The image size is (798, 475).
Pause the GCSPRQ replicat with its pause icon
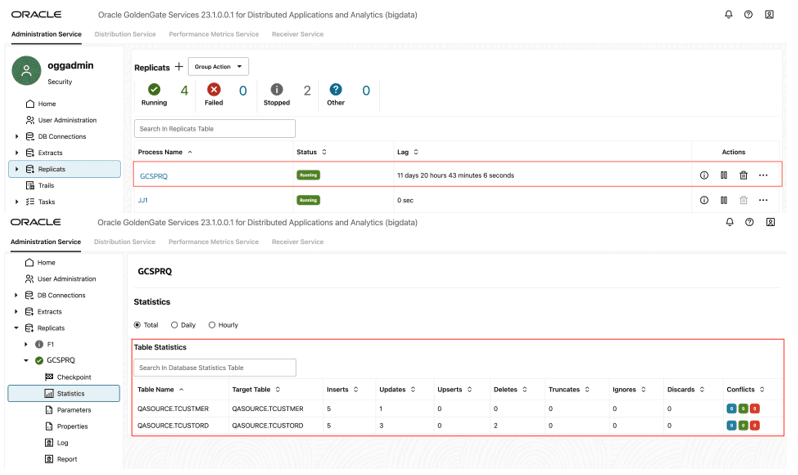click(724, 175)
